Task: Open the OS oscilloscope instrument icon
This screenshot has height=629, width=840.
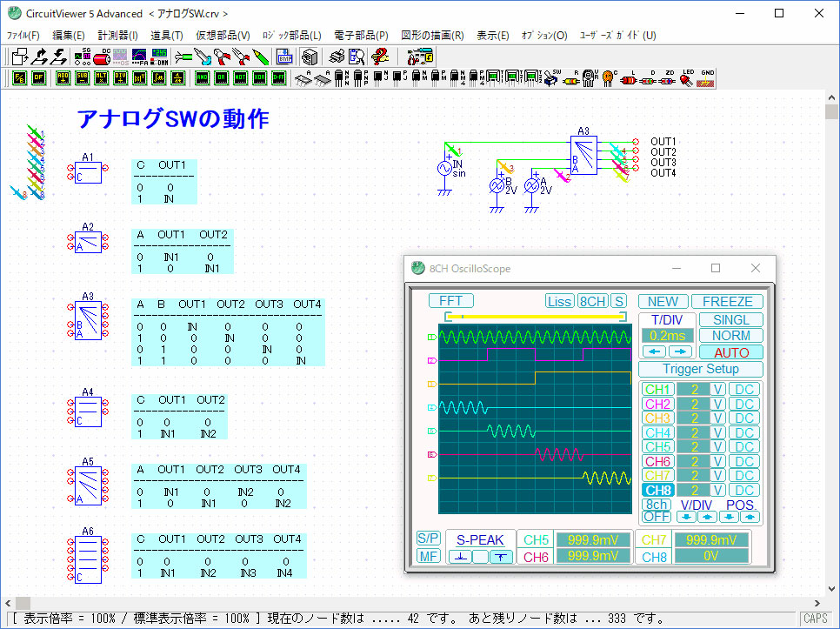Action: click(x=121, y=57)
